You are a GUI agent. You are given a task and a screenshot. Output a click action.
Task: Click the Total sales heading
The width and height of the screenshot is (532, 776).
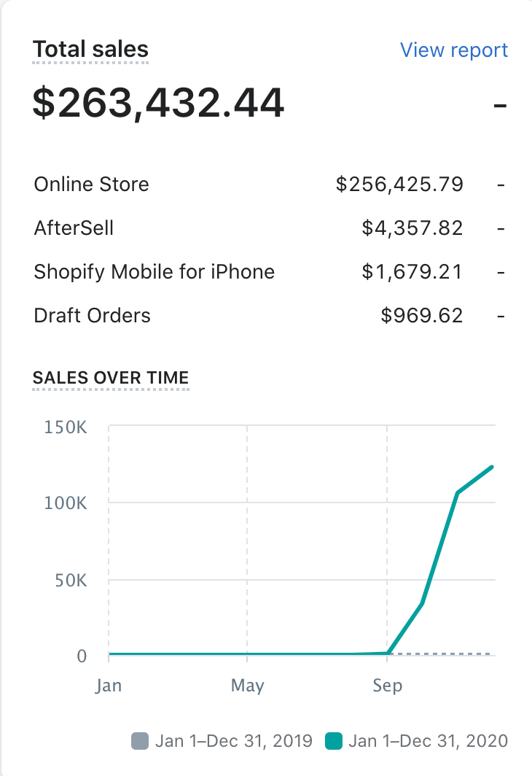click(x=91, y=50)
